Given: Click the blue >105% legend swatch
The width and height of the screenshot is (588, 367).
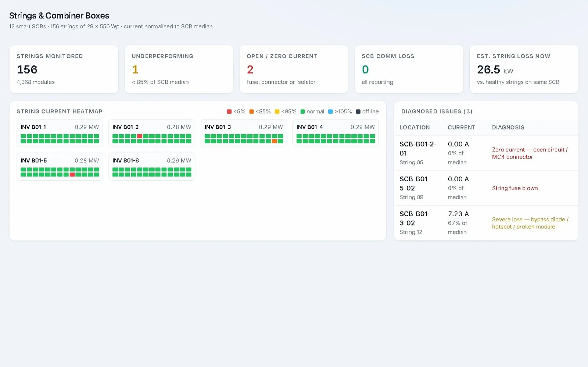Looking at the screenshot, I should (330, 111).
